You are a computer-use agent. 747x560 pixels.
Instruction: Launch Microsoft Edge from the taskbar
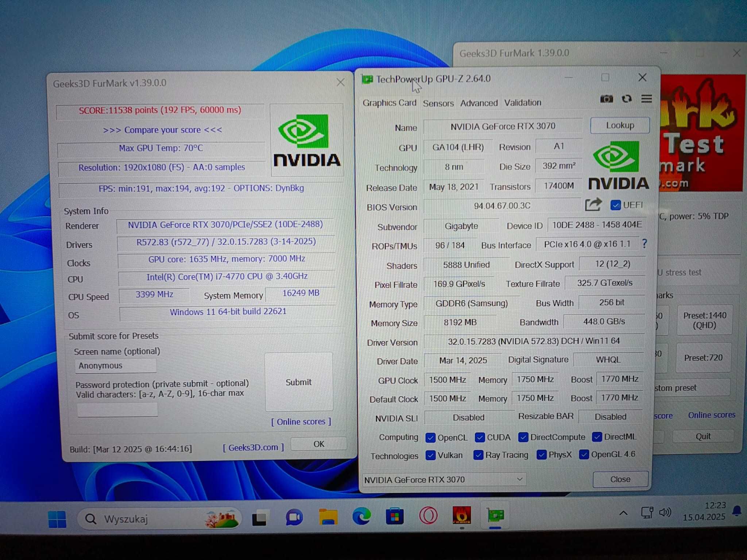click(361, 516)
